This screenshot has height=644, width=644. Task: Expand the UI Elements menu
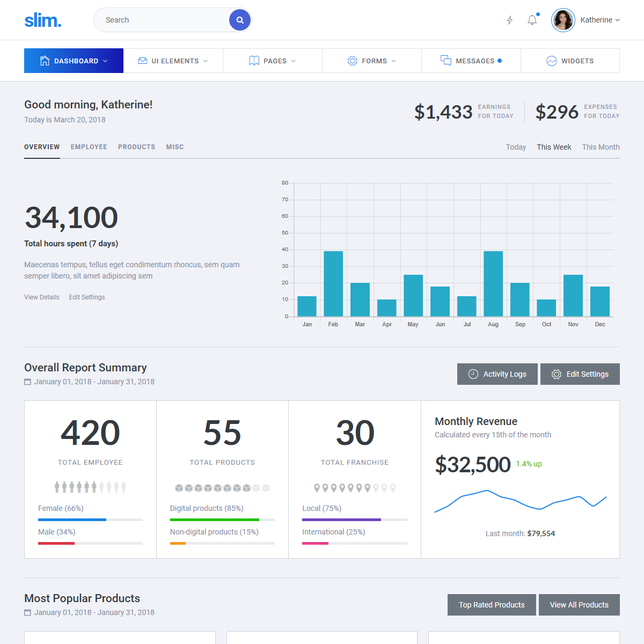pos(173,61)
